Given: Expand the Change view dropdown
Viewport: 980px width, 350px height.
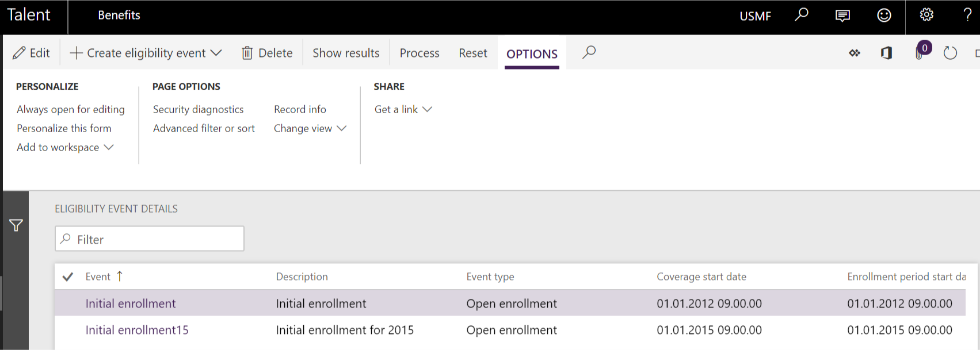Looking at the screenshot, I should (310, 128).
